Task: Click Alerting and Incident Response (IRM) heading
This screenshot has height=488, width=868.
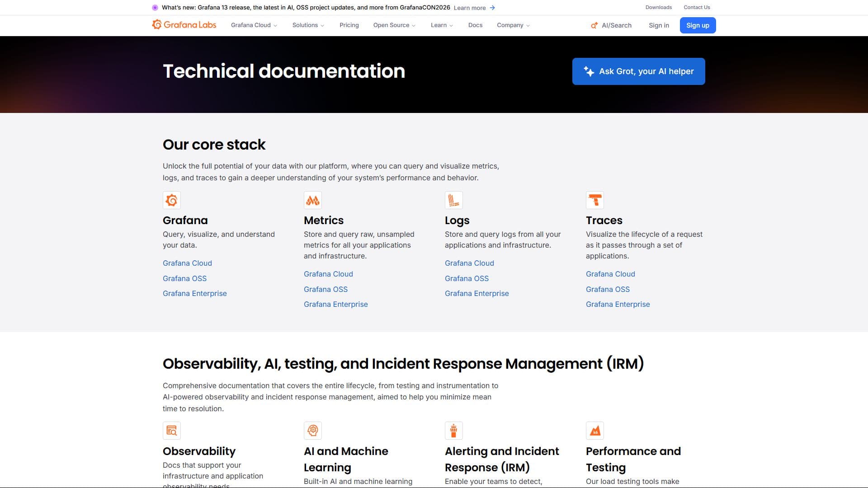Action: [502, 459]
